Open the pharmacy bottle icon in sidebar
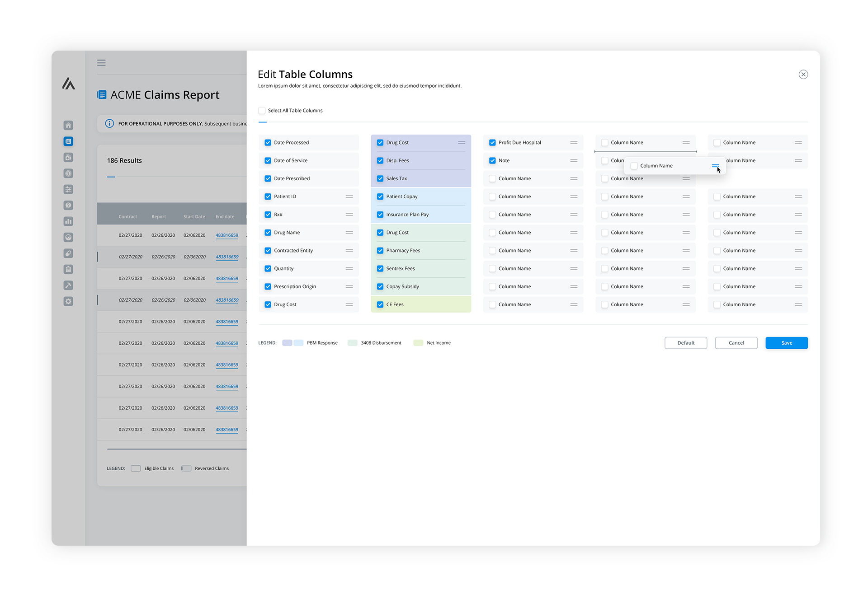868x594 pixels. tap(68, 157)
